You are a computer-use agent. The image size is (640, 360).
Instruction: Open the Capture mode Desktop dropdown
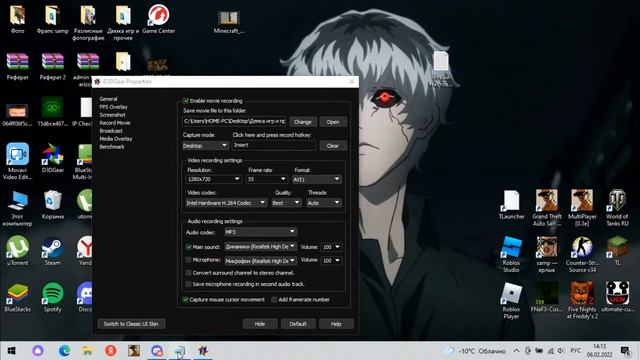coord(205,146)
